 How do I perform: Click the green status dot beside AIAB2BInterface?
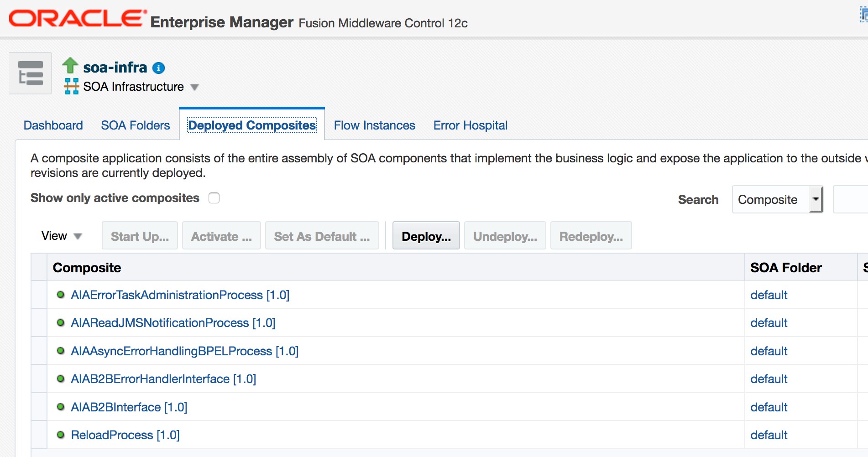pyautogui.click(x=60, y=406)
